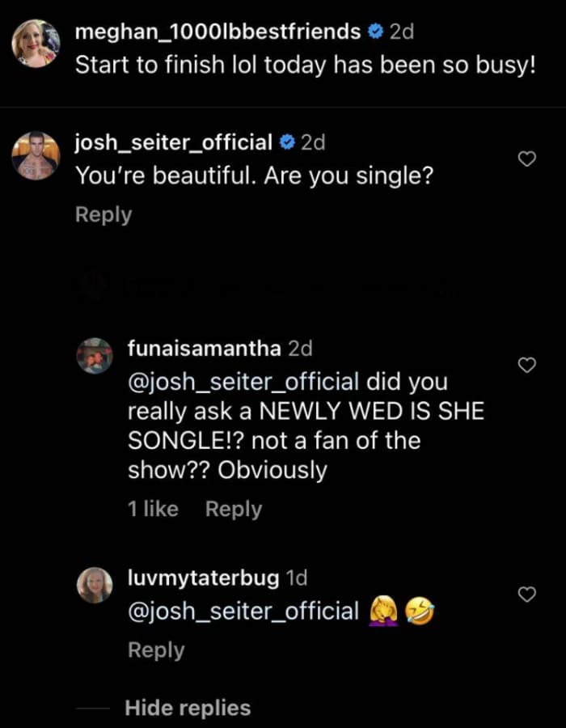Like josh_seiter_official's comment with the heart
Screen dimensions: 566x728
pos(526,159)
